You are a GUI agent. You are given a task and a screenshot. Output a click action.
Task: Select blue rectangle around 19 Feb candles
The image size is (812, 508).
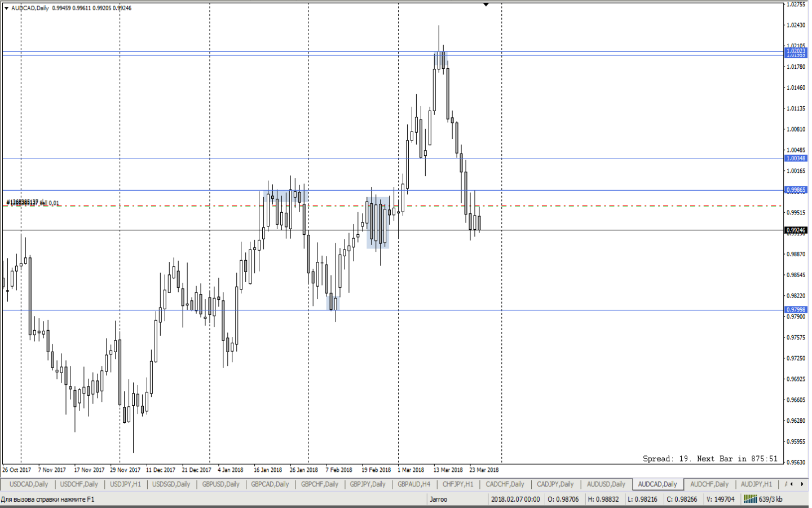tap(378, 223)
